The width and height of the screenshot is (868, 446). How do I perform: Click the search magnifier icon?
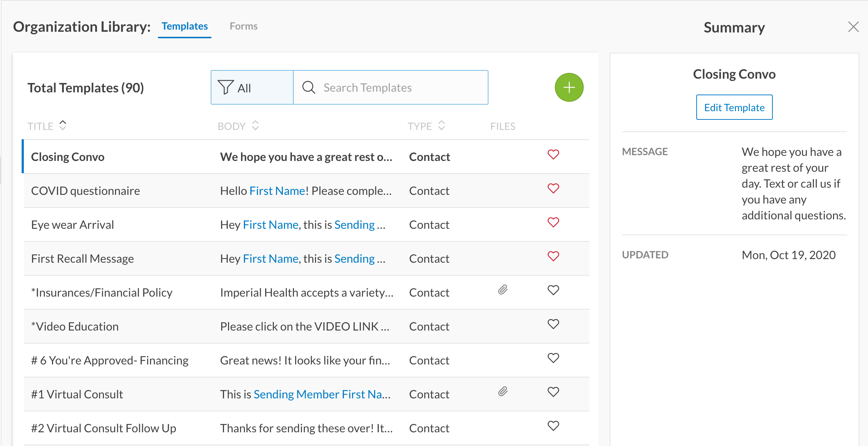[309, 87]
